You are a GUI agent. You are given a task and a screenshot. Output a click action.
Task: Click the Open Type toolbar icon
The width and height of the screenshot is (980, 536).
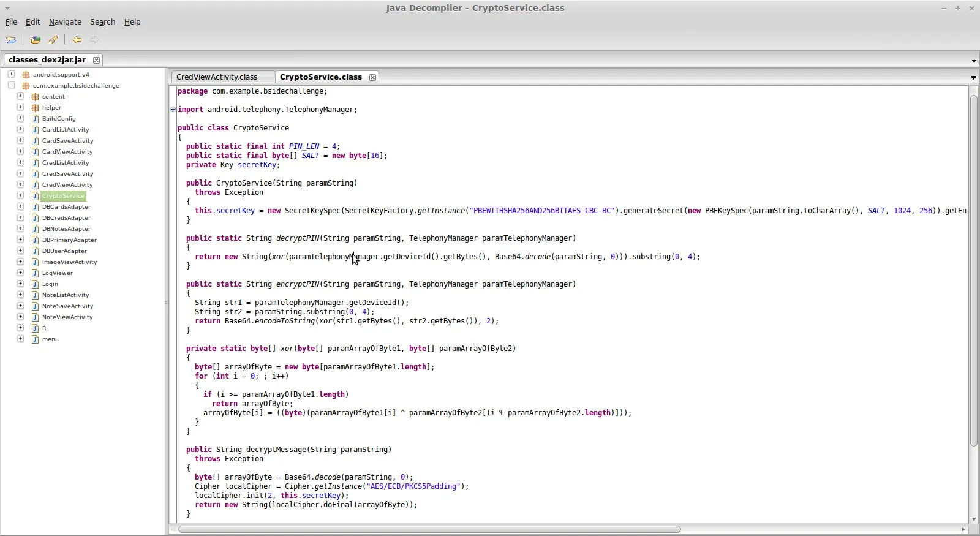pos(36,40)
